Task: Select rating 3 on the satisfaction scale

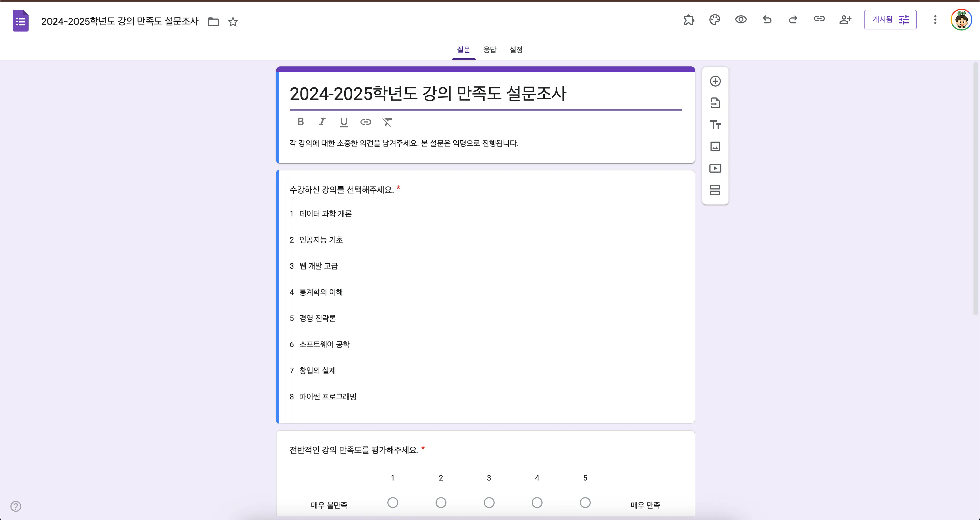Action: point(489,503)
